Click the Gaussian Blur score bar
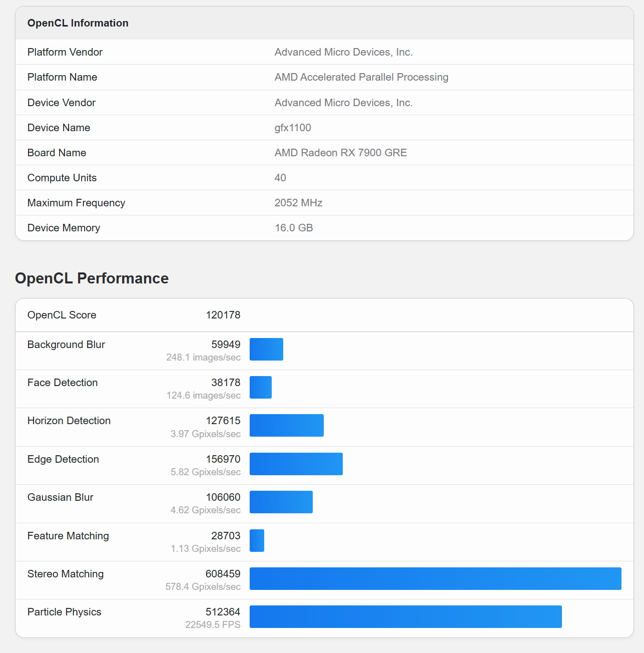 click(281, 502)
